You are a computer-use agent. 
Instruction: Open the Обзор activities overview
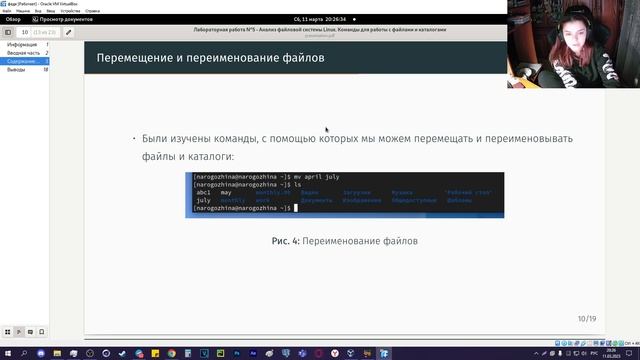click(x=13, y=19)
